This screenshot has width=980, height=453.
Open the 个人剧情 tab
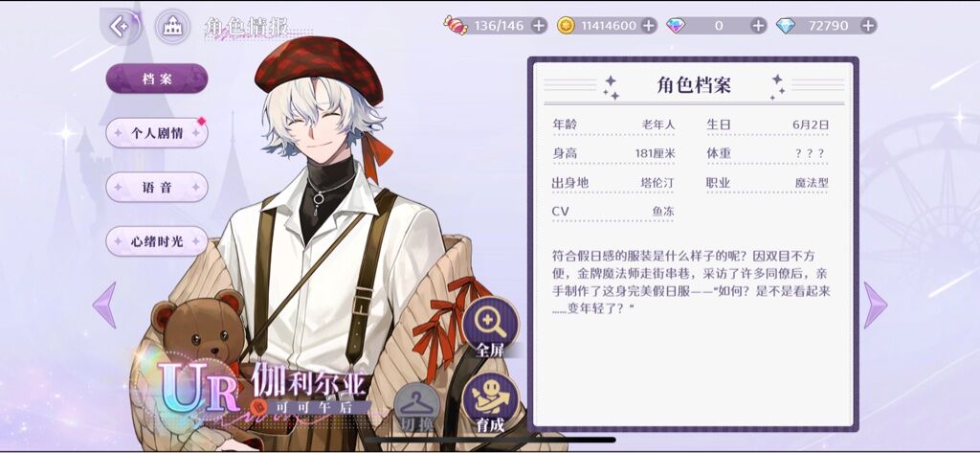point(156,133)
